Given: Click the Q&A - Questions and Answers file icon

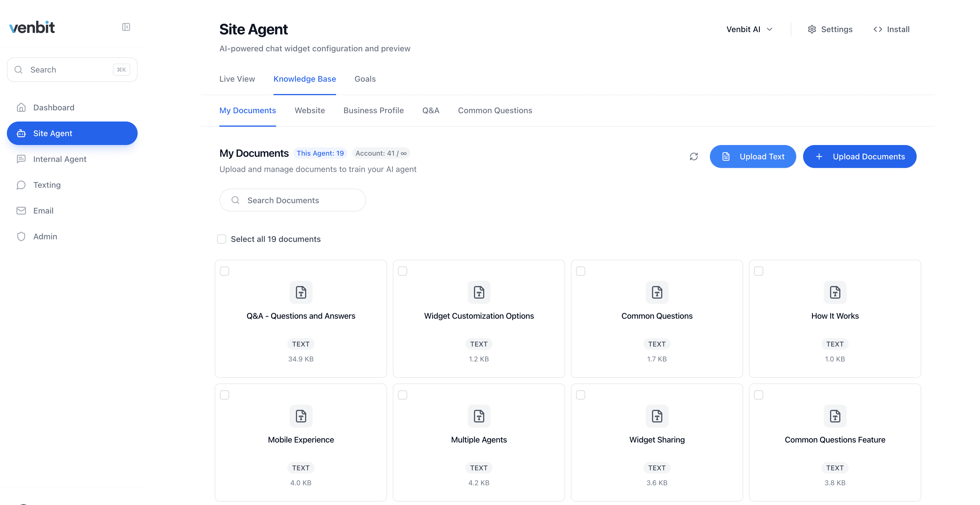Looking at the screenshot, I should pyautogui.click(x=301, y=292).
